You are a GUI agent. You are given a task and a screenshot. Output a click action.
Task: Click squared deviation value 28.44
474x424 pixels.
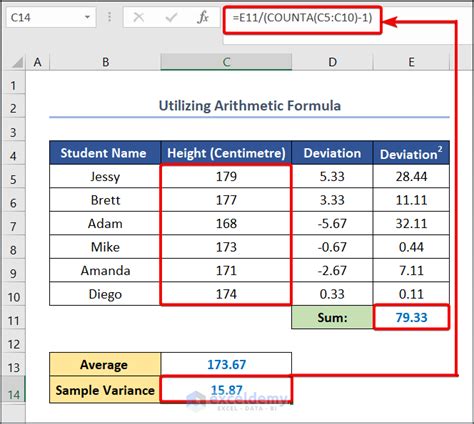point(411,176)
